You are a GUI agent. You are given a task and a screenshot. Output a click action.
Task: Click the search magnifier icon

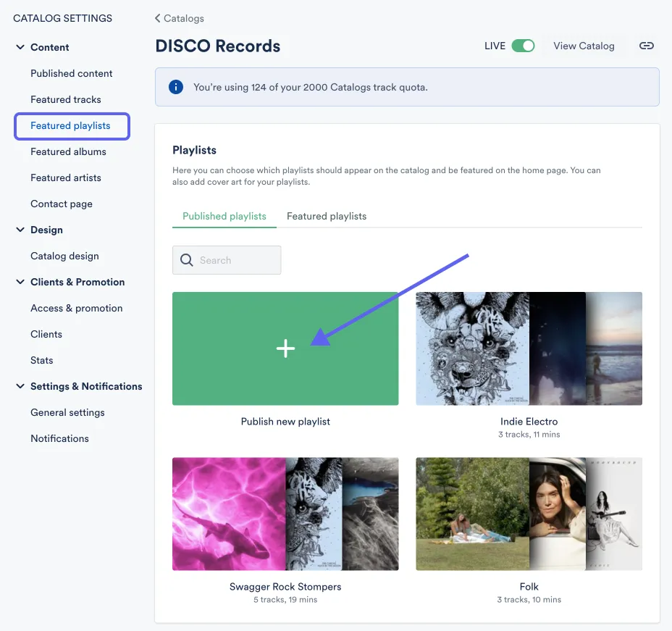tap(185, 260)
